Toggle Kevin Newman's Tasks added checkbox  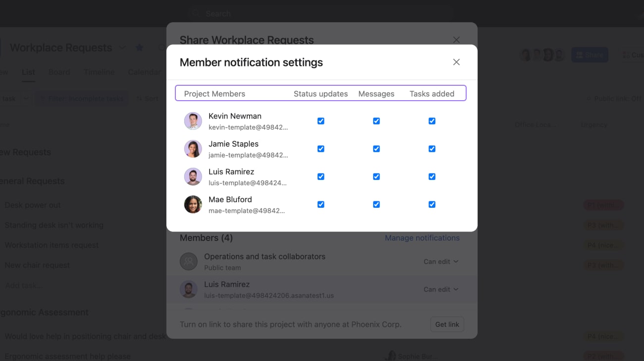[432, 121]
